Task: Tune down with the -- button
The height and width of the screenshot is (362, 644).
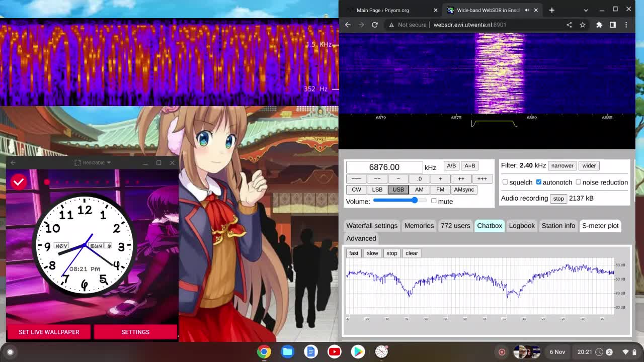Action: click(377, 178)
